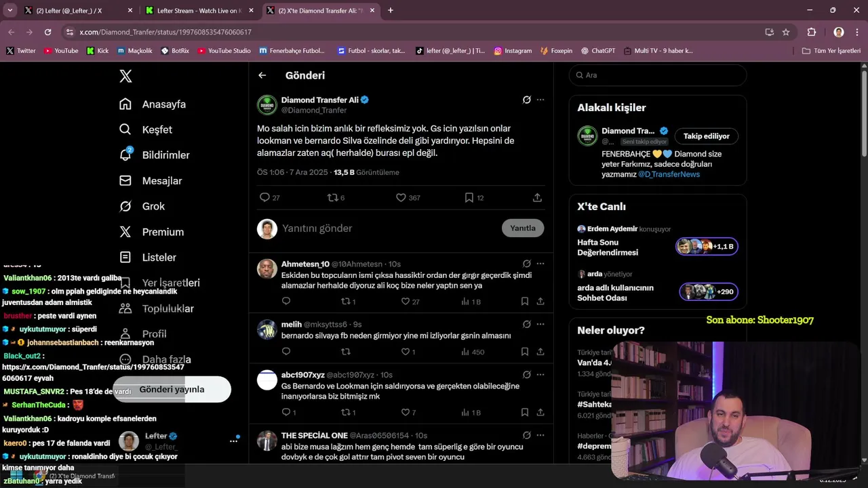Open Instagram bookmark
The width and height of the screenshot is (868, 488).
[513, 51]
